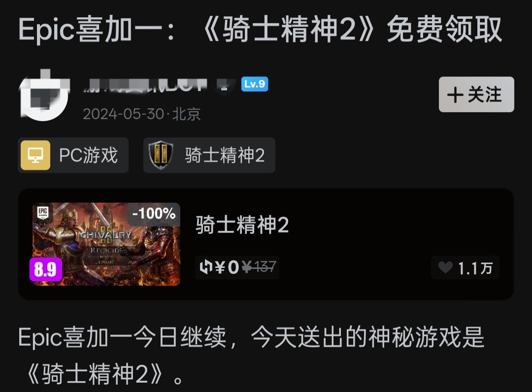Open the blurred author avatar
The image size is (532, 392).
click(x=45, y=95)
